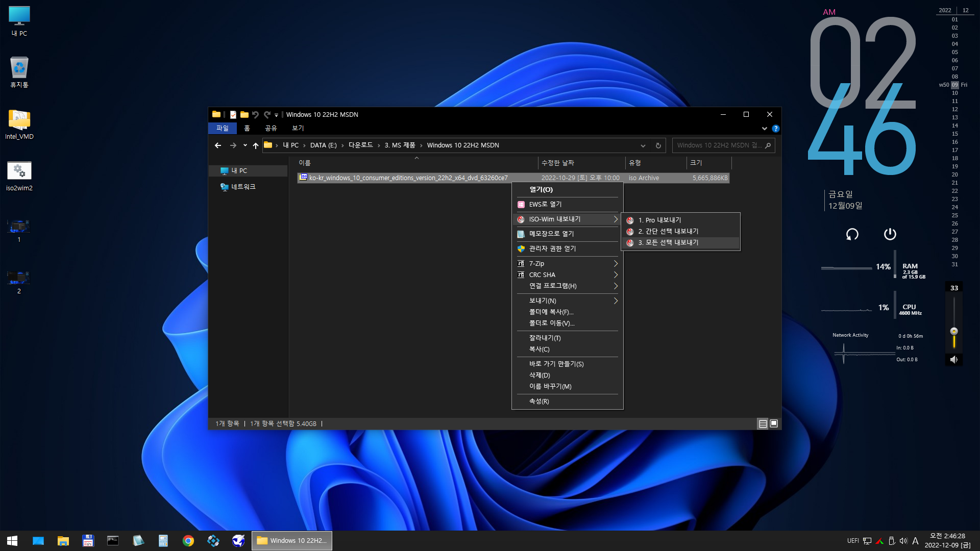Click the widget restart circular arrow icon
The image size is (980, 551).
pos(852,234)
